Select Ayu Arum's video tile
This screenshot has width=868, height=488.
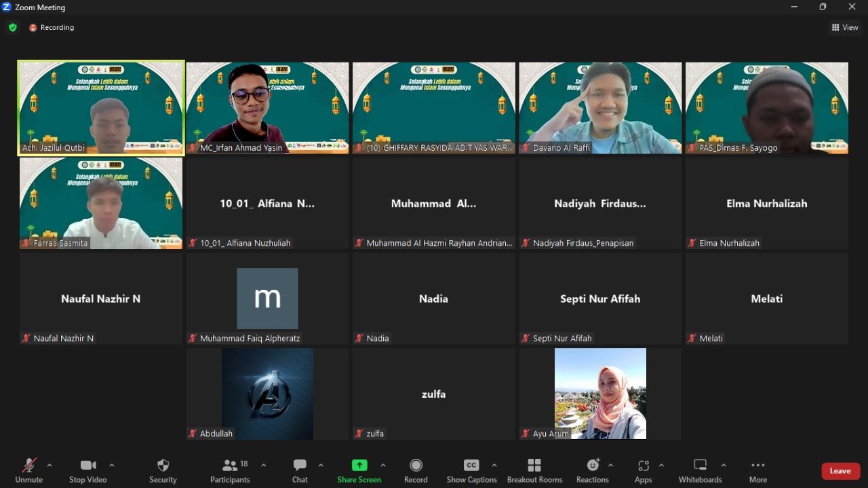coord(600,394)
